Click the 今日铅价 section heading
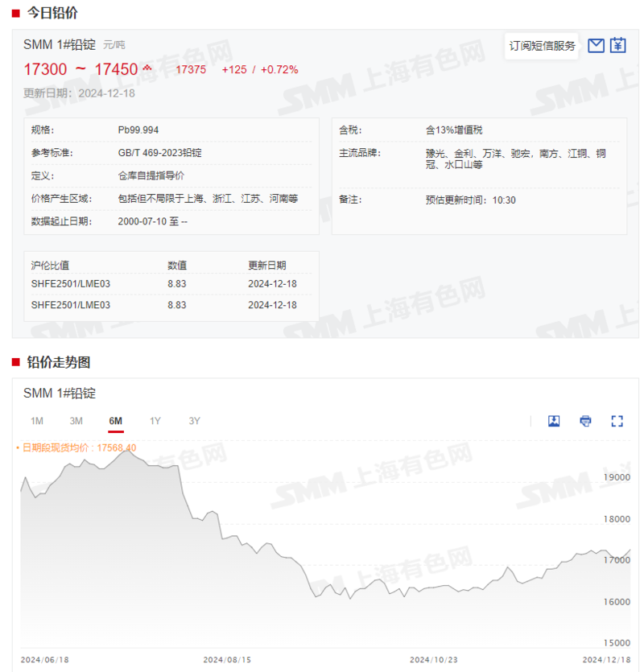The width and height of the screenshot is (644, 672). [x=52, y=13]
